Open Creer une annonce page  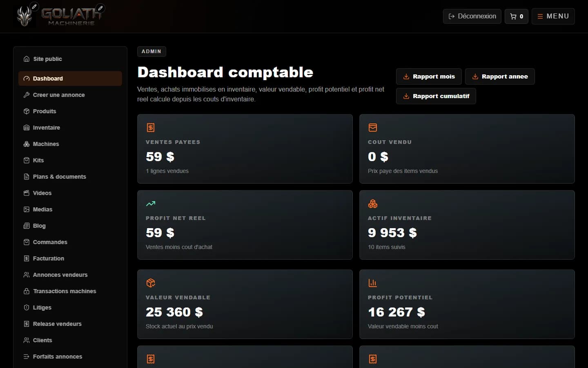(70, 95)
